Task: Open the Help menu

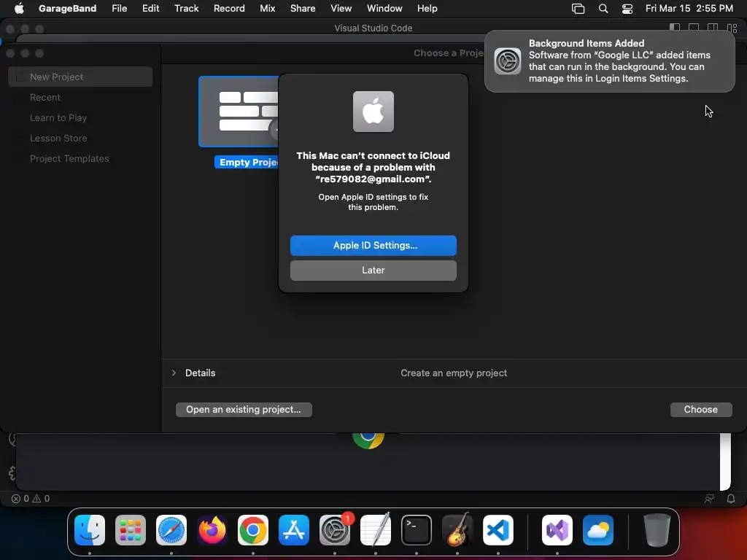Action: click(427, 8)
